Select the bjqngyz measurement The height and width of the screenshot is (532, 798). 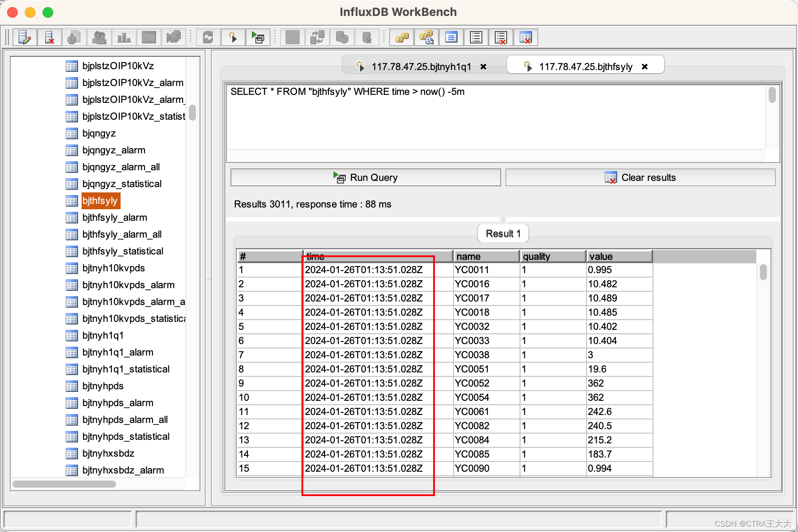[x=99, y=133]
